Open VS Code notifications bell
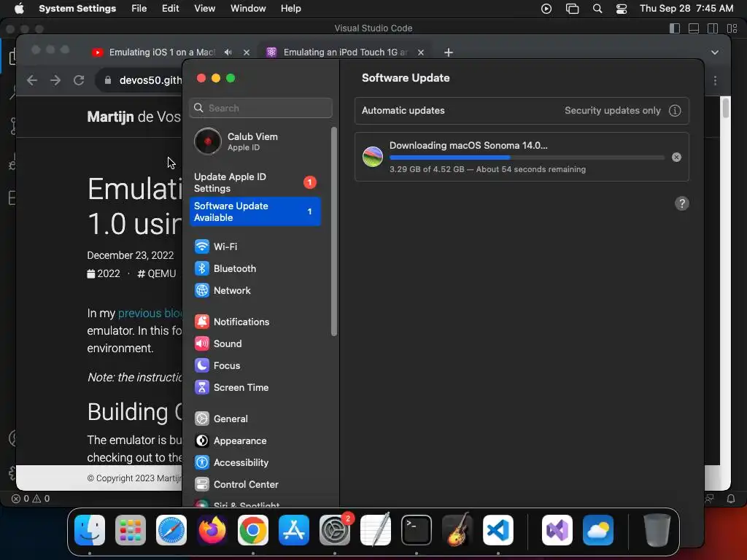The height and width of the screenshot is (560, 747). (731, 499)
